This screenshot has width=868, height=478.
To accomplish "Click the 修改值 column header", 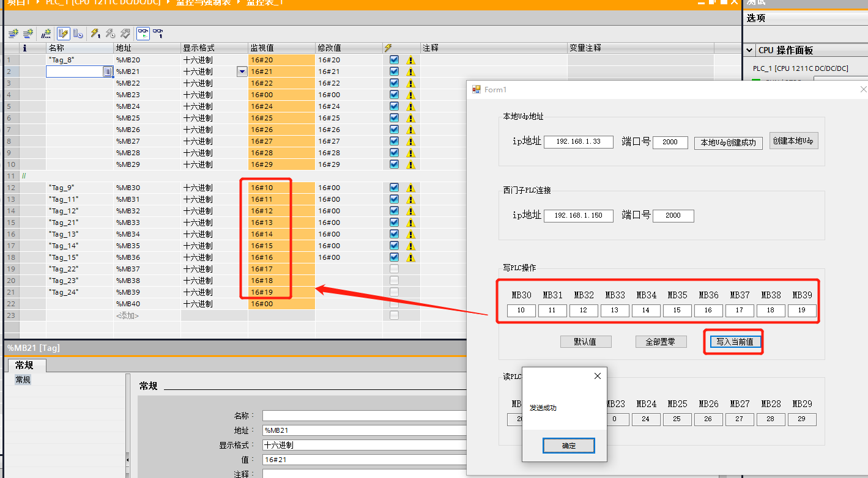I will click(x=349, y=48).
